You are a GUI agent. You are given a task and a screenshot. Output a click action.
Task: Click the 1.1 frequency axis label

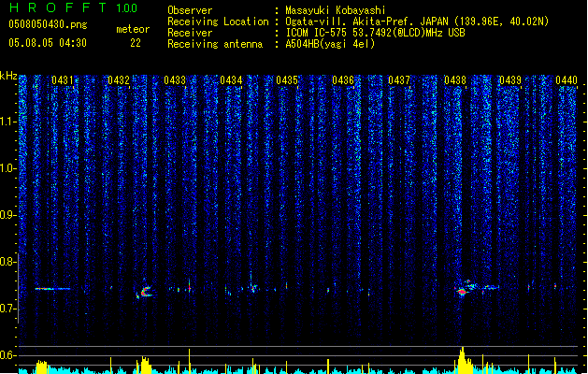[x=7, y=122]
